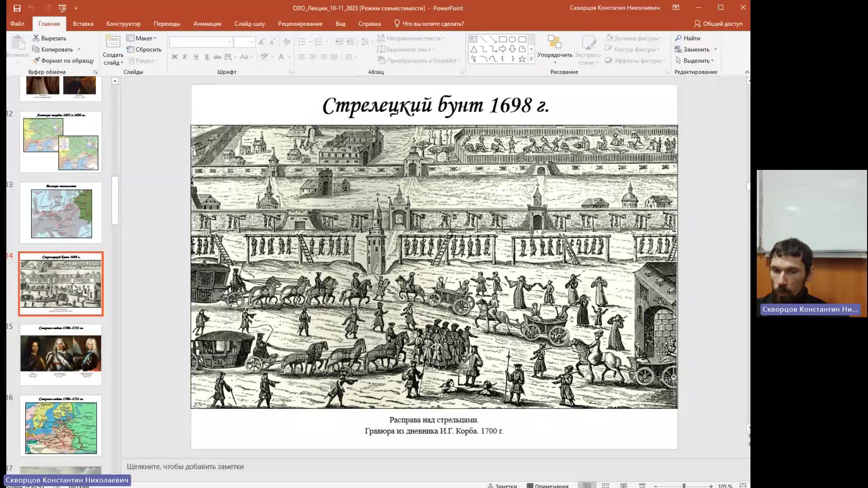The image size is (868, 488).
Task: Switch to slide sorter view in status bar
Action: tap(605, 485)
